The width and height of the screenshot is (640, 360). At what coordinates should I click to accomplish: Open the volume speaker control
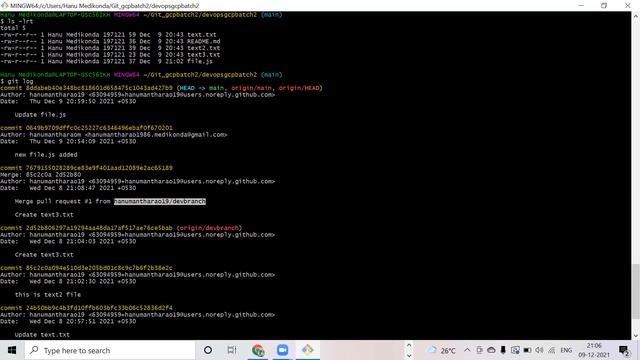tap(539, 350)
